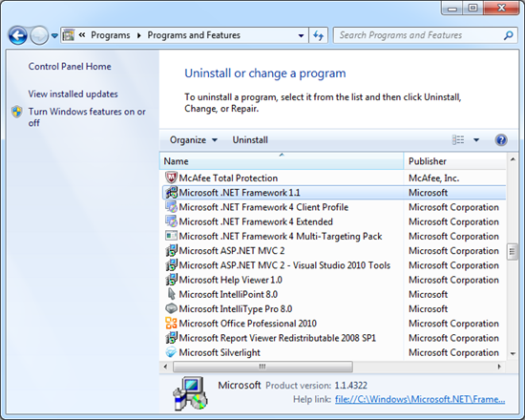Click the magnifier search icon
This screenshot has height=420, width=525.
pyautogui.click(x=508, y=35)
